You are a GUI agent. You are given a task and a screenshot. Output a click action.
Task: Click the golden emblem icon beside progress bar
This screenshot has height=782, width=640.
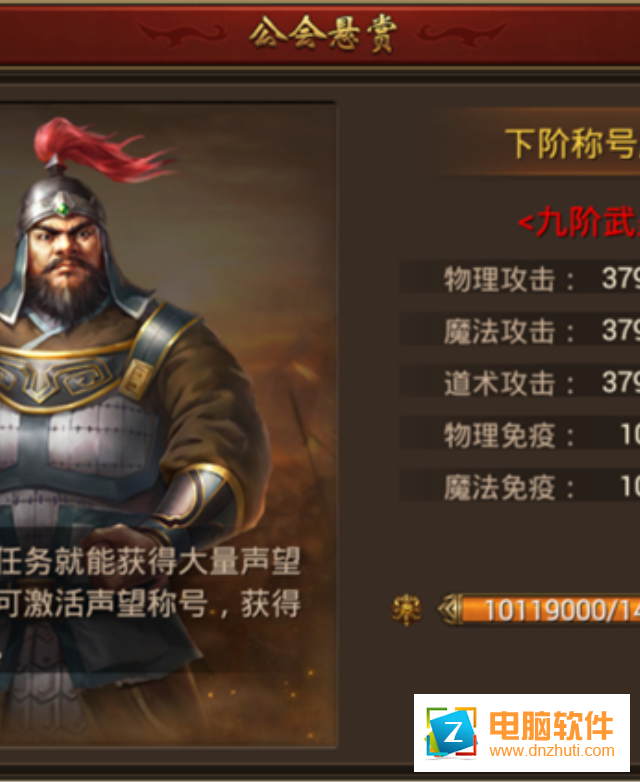click(406, 609)
